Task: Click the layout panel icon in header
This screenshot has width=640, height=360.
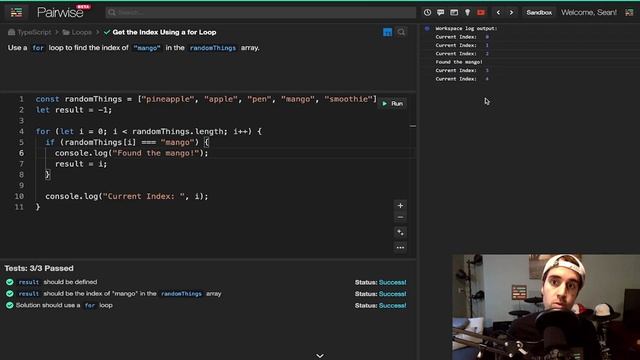Action: click(x=454, y=13)
